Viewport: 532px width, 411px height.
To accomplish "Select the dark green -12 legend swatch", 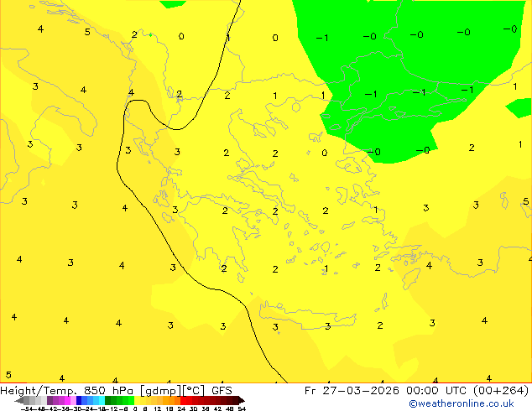I will (108, 400).
